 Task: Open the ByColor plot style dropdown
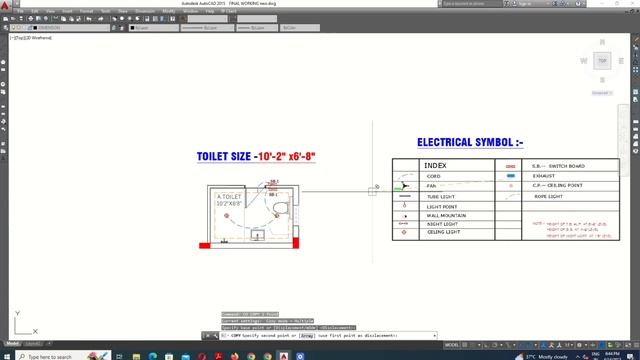point(300,28)
